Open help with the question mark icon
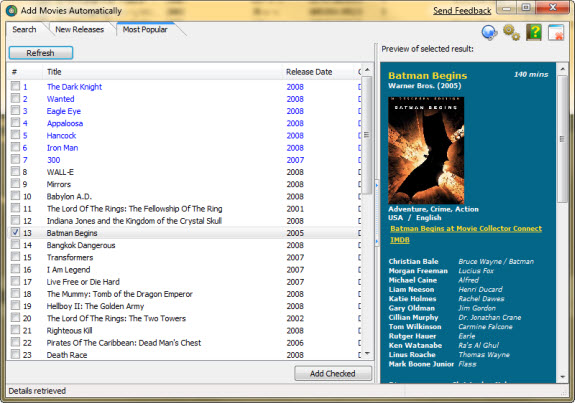The height and width of the screenshot is (403, 575). click(x=534, y=32)
